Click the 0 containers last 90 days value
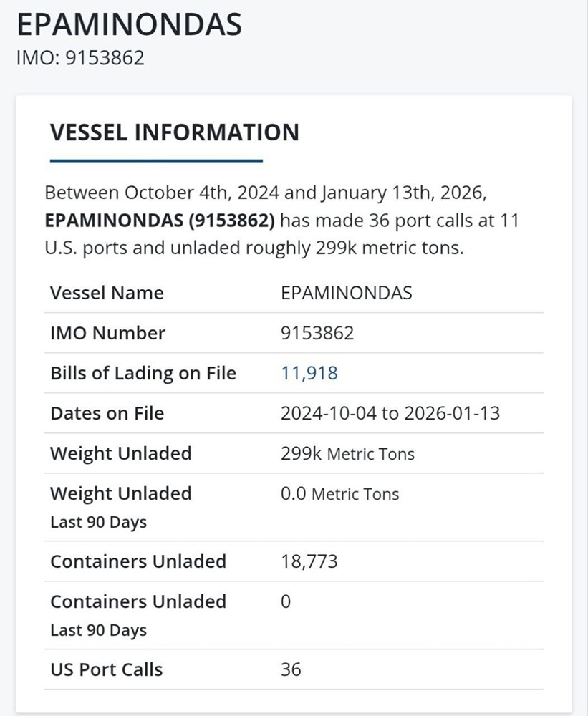The width and height of the screenshot is (588, 716). 286,601
